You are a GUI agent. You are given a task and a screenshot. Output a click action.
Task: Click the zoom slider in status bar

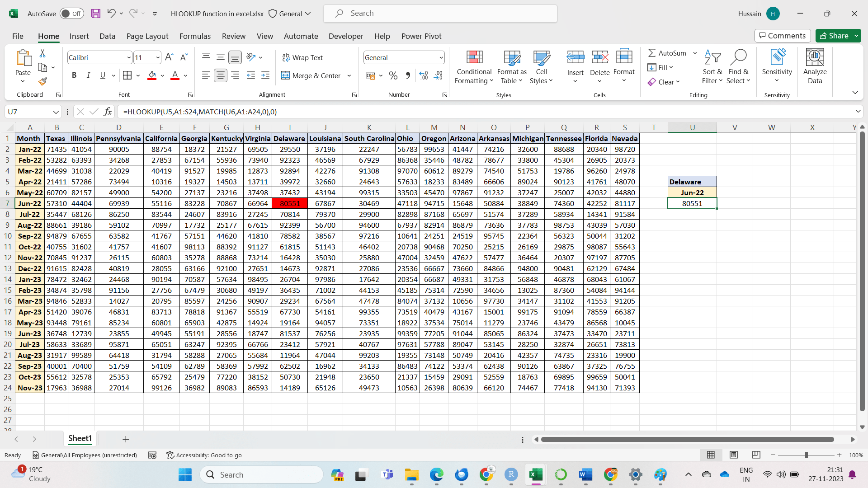coord(806,455)
